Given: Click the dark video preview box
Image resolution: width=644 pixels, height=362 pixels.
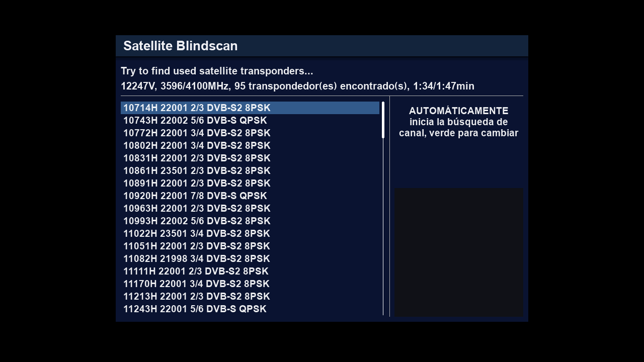Looking at the screenshot, I should pyautogui.click(x=458, y=252).
